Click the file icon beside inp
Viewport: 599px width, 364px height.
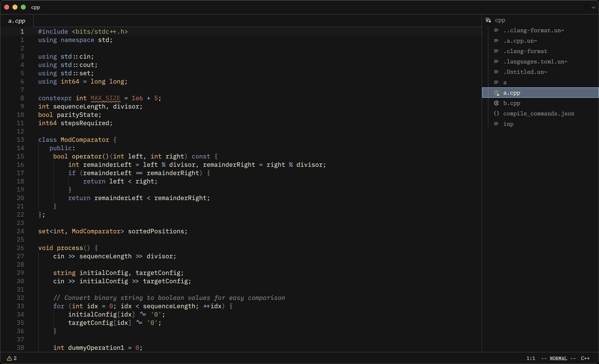[x=496, y=124]
